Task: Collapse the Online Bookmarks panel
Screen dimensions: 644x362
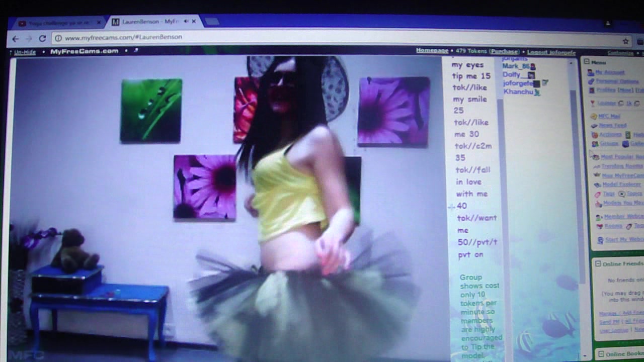Action: click(x=601, y=354)
